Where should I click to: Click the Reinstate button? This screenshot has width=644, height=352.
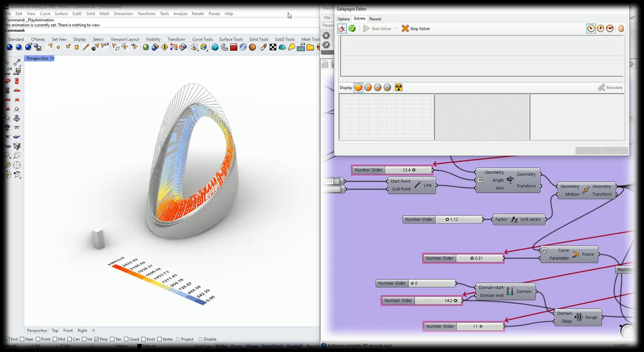point(610,87)
